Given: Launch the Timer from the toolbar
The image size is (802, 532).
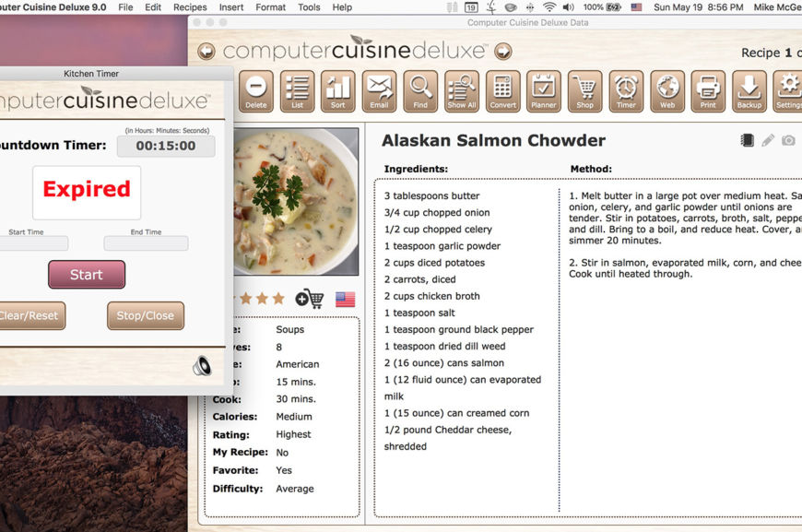Looking at the screenshot, I should (x=626, y=91).
